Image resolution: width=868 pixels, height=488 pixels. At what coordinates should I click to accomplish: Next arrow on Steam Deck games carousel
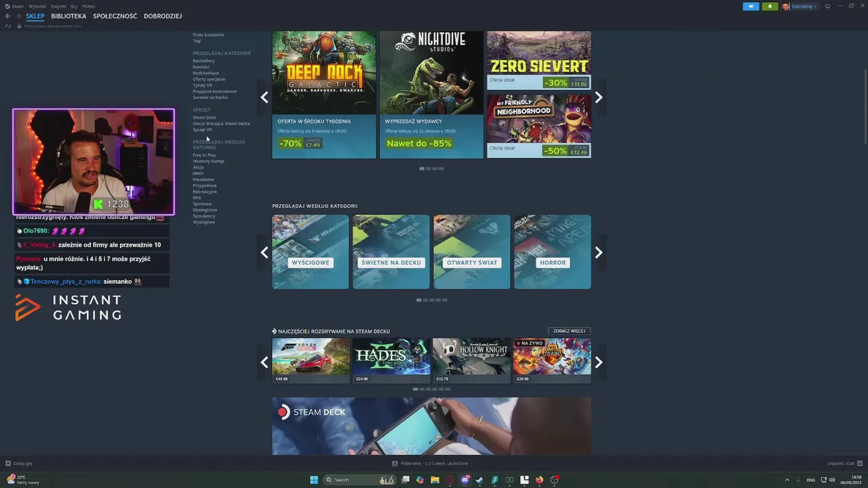[599, 362]
